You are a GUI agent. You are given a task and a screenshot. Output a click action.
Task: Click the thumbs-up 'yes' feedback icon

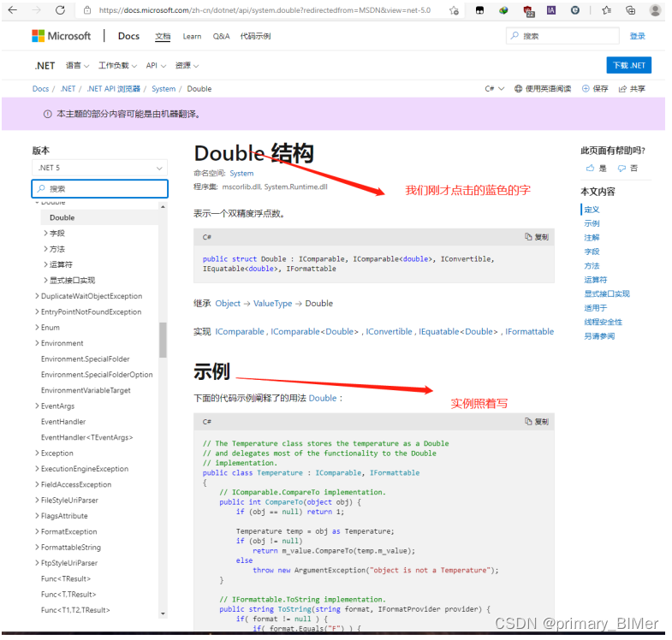[590, 168]
